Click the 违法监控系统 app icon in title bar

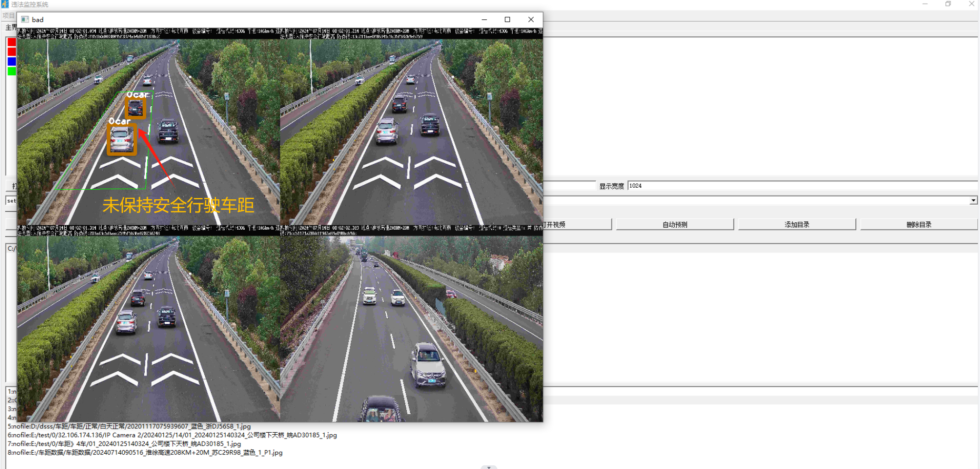(x=5, y=4)
